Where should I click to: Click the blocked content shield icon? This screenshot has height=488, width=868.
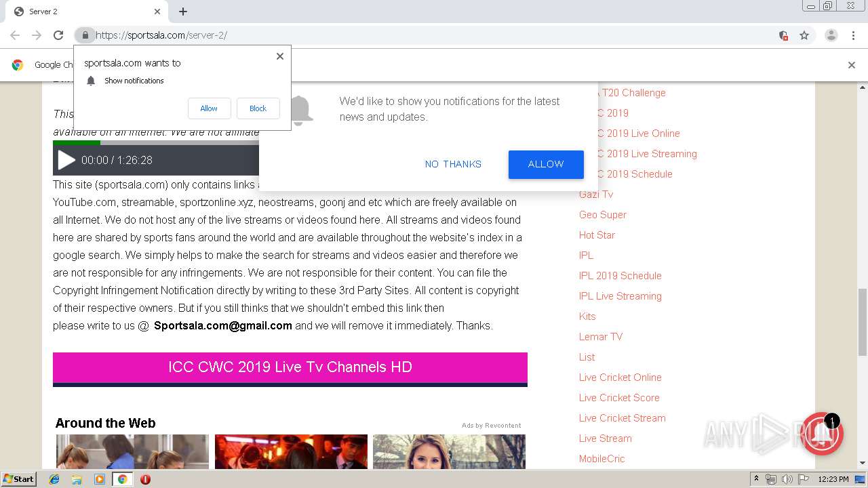pos(783,35)
